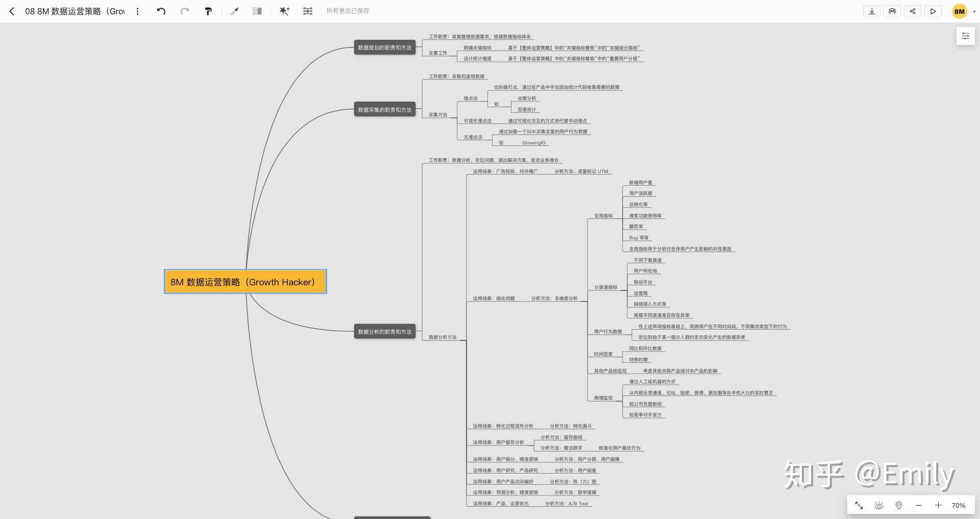Image resolution: width=980 pixels, height=519 pixels.
Task: Select the 数据分析方法 node
Action: click(443, 337)
